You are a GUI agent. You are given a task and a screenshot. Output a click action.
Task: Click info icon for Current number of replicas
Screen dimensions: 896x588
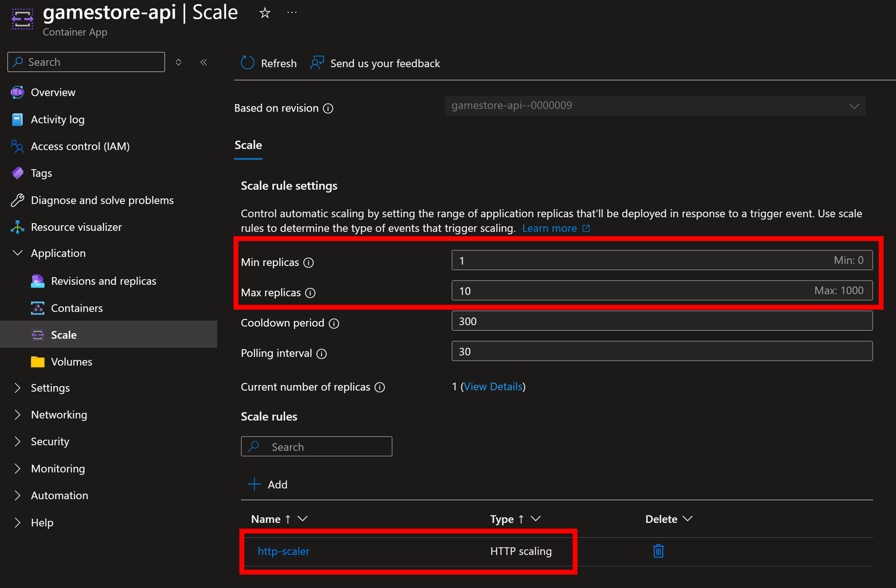pos(380,387)
